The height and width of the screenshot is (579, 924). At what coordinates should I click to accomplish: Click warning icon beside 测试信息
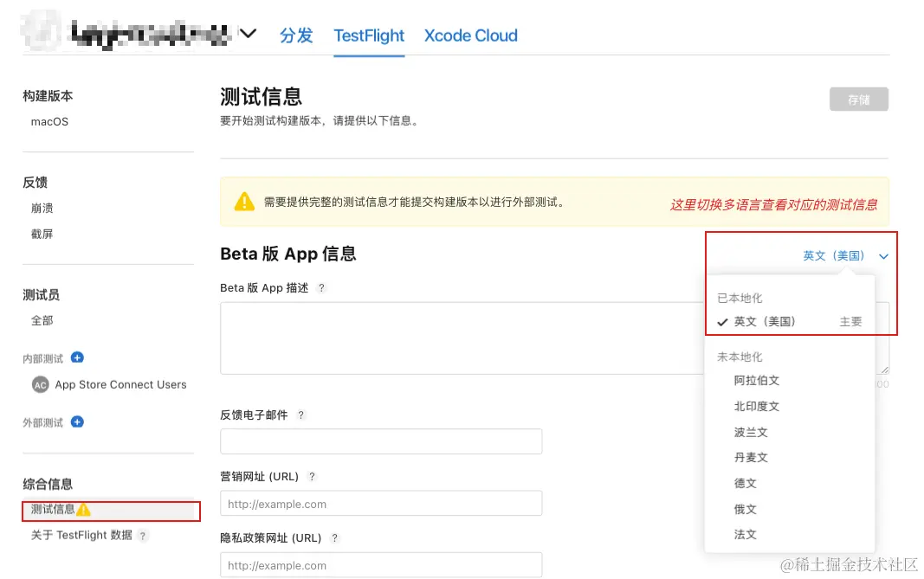[84, 510]
